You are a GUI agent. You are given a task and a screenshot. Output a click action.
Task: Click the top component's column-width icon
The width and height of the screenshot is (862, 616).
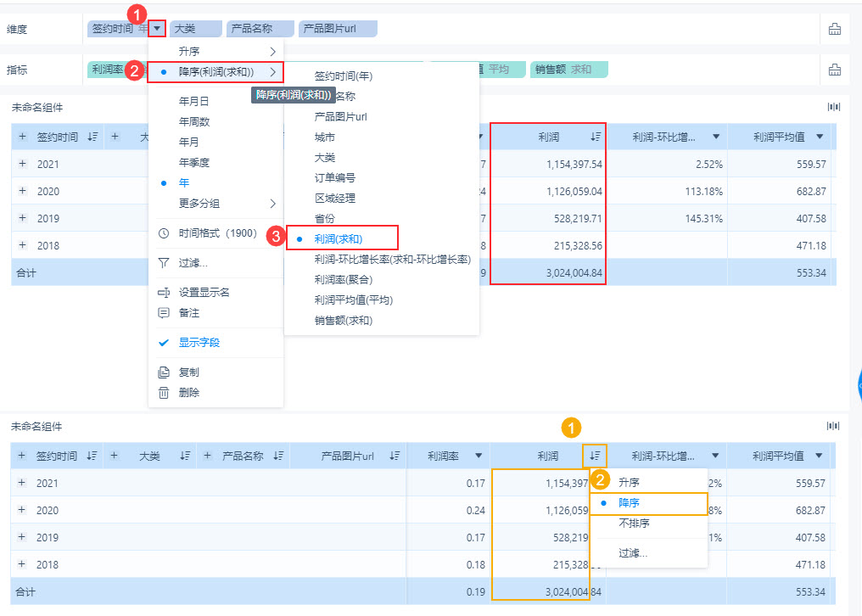click(833, 107)
